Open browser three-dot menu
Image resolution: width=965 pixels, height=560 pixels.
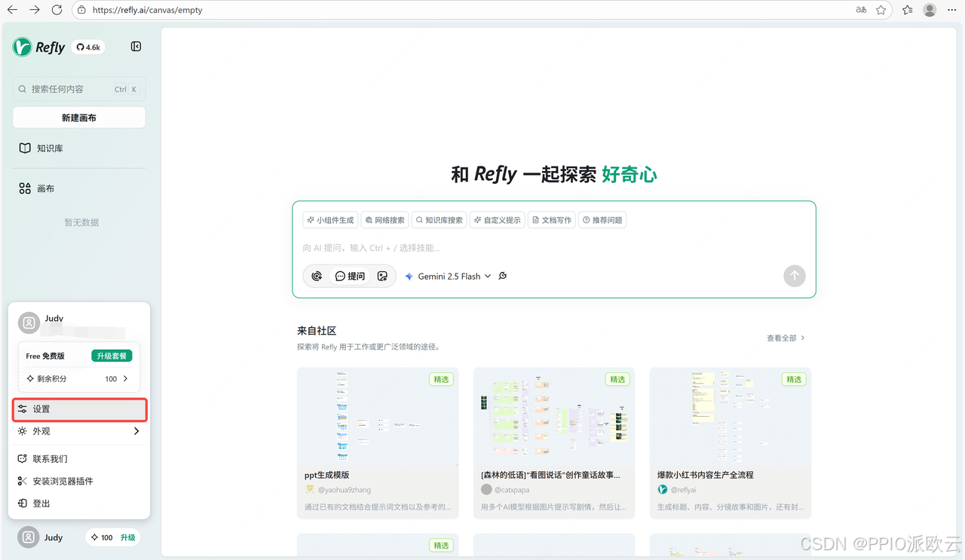(x=952, y=10)
